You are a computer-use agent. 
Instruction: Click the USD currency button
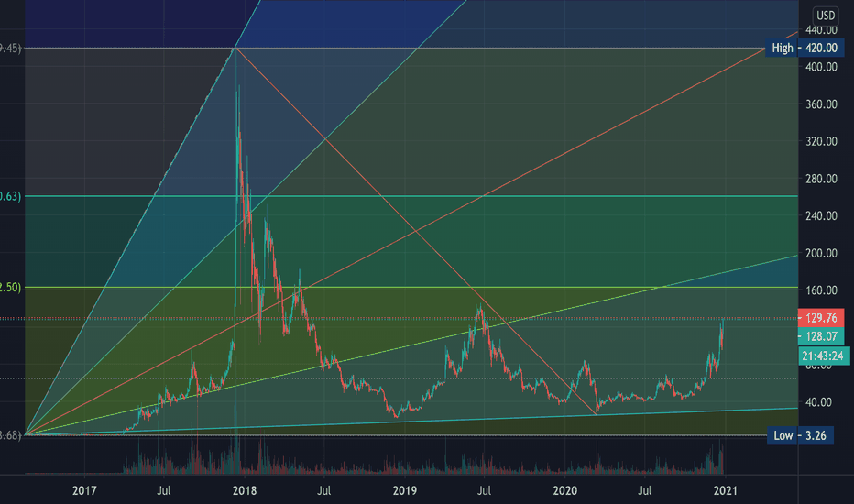[x=825, y=16]
